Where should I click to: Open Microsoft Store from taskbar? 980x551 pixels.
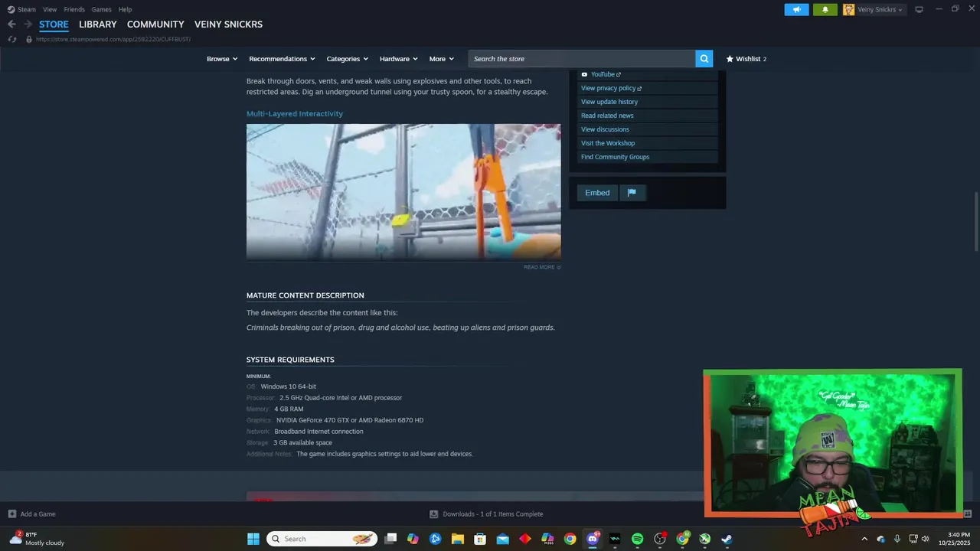(x=480, y=539)
